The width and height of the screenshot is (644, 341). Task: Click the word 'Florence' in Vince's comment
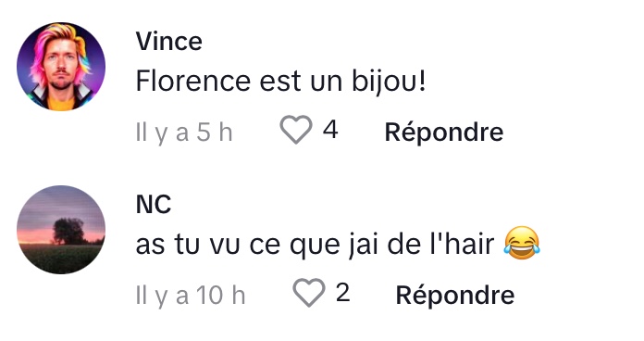pyautogui.click(x=193, y=81)
